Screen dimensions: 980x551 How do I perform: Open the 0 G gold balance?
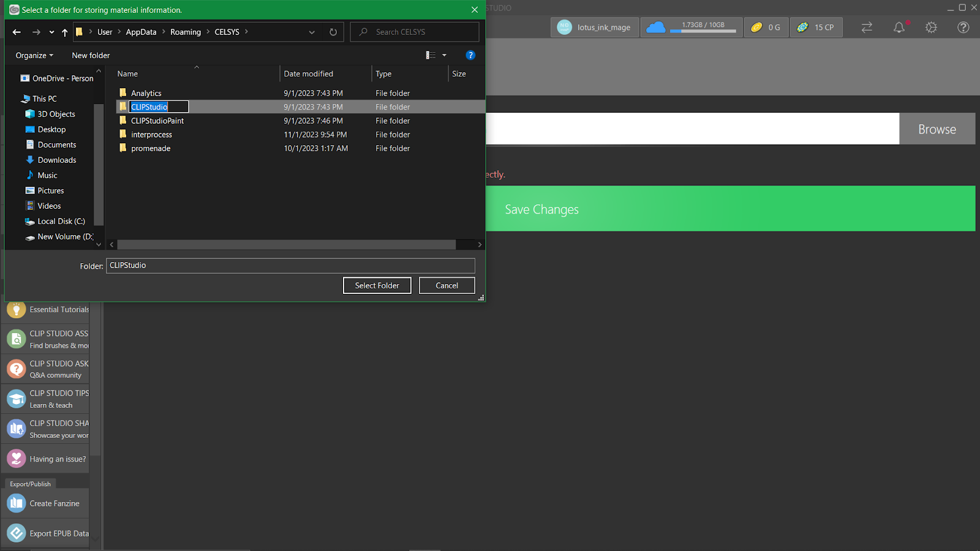(x=766, y=28)
